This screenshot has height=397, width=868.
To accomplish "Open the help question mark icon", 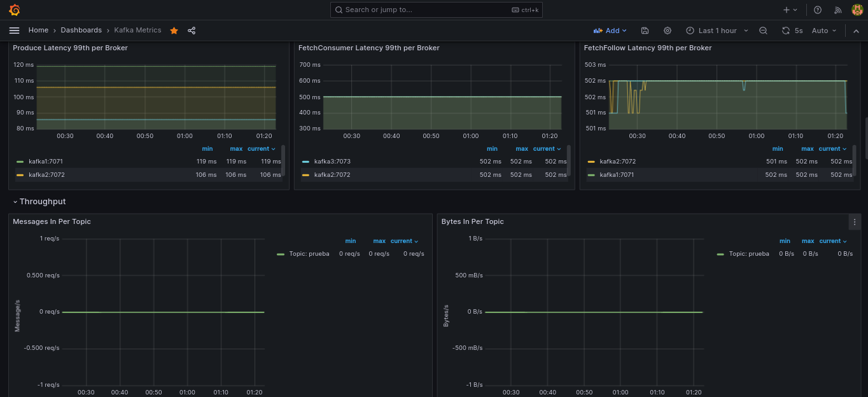I will tap(818, 10).
